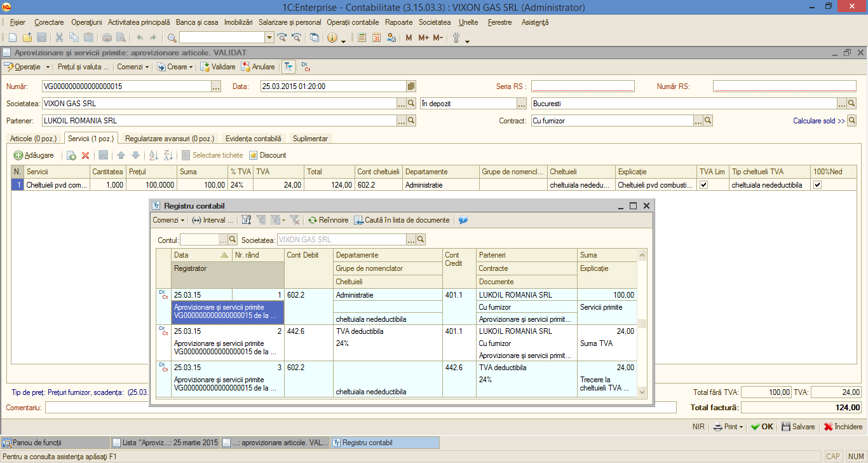The image size is (868, 463).
Task: Open the lookup magnifier beside the Partener field
Action: pos(411,120)
